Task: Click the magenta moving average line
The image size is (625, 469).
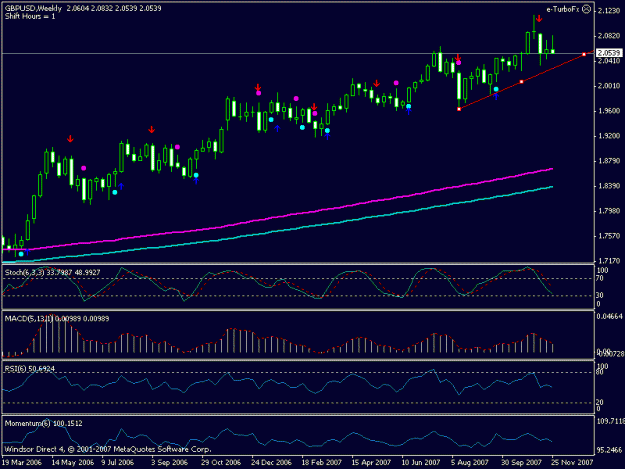Action: pyautogui.click(x=279, y=217)
